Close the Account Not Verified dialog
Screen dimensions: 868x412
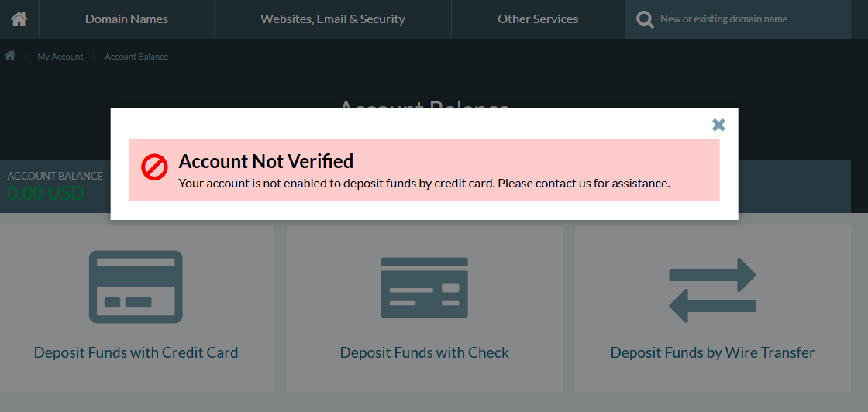(718, 125)
